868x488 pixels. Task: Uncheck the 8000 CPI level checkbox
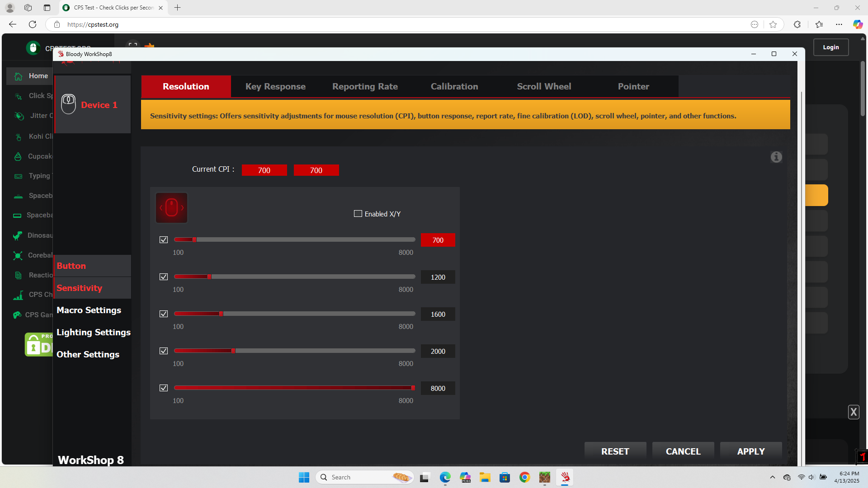tap(164, 388)
